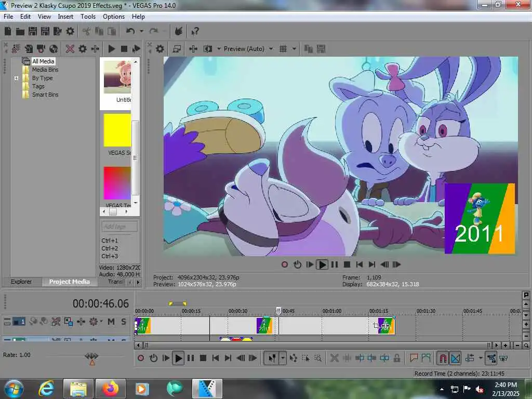
Task: Click Record in the timeline transport
Action: [x=141, y=358]
